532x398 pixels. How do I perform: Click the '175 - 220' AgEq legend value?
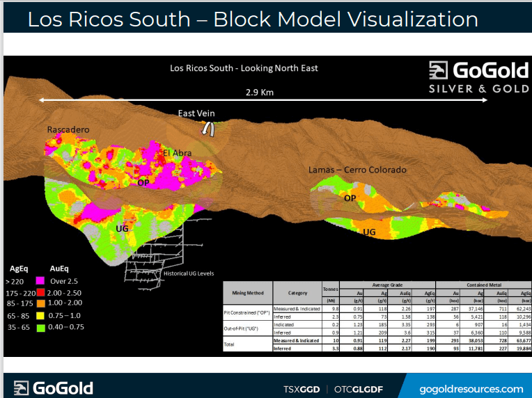coord(20,293)
